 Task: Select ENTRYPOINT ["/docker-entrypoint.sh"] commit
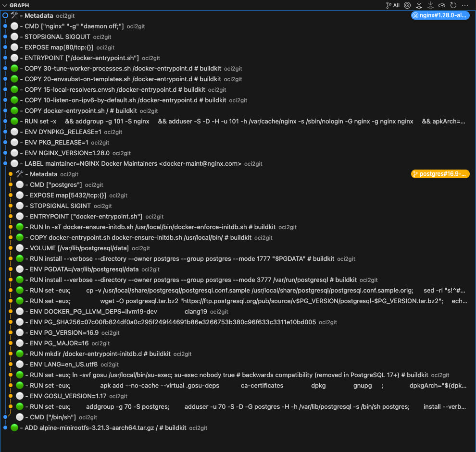238,58
